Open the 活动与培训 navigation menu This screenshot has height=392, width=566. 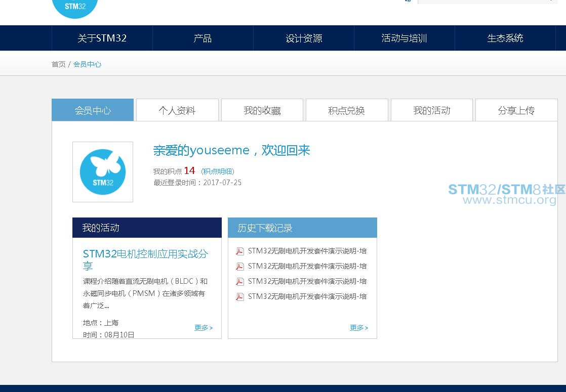[x=404, y=38]
